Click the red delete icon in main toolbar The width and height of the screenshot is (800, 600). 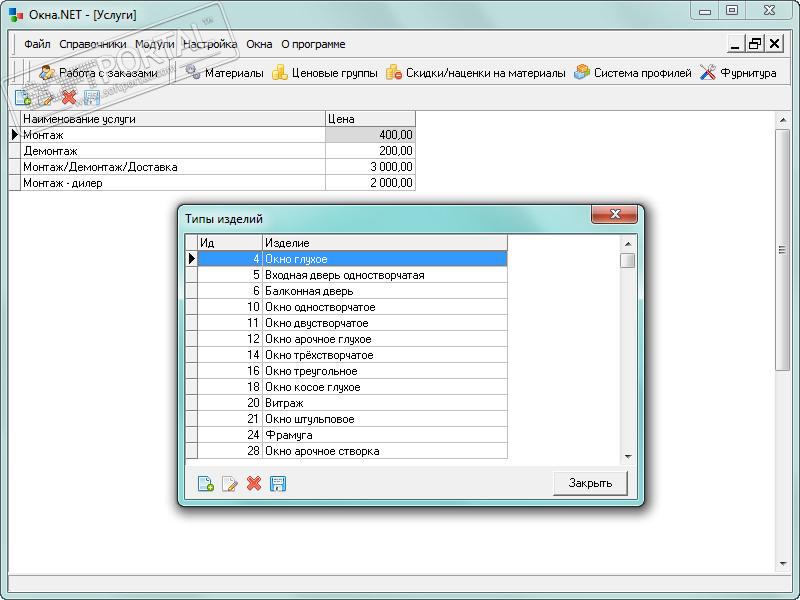pos(69,97)
